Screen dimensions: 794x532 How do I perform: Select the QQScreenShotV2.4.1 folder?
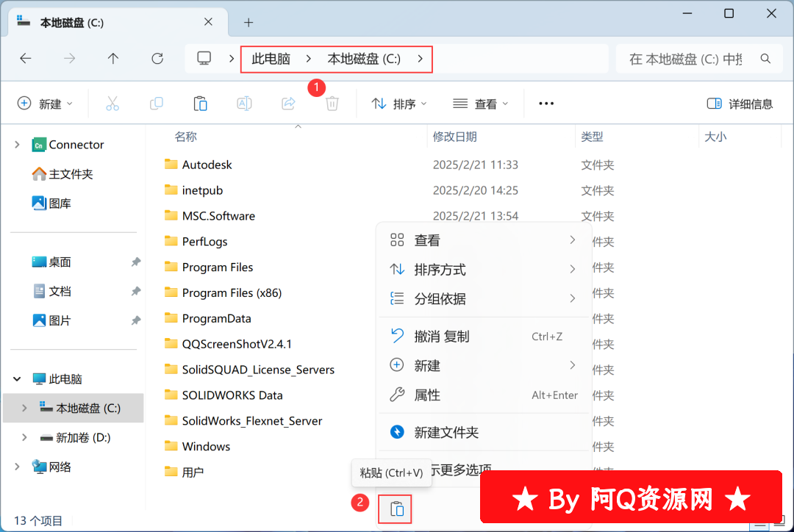pos(228,344)
